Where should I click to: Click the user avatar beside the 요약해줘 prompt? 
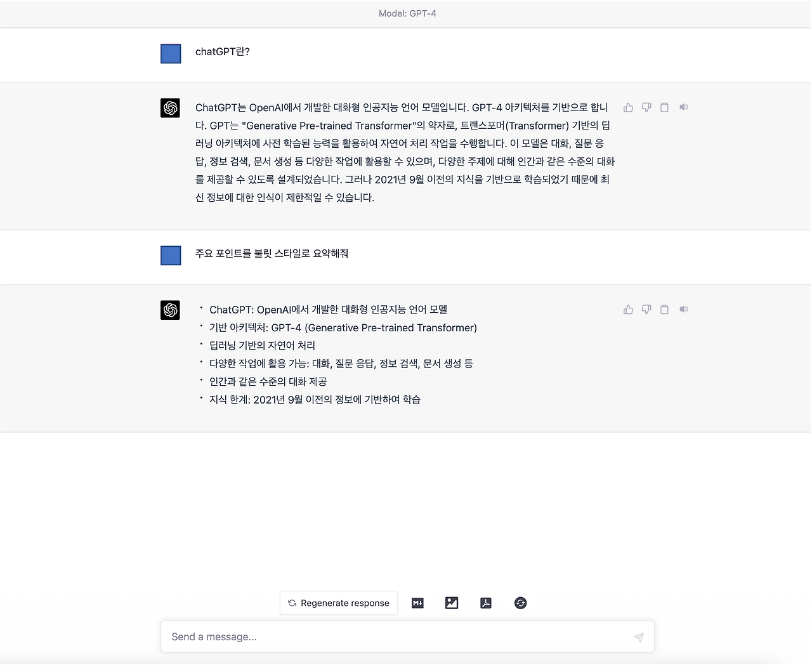[171, 255]
